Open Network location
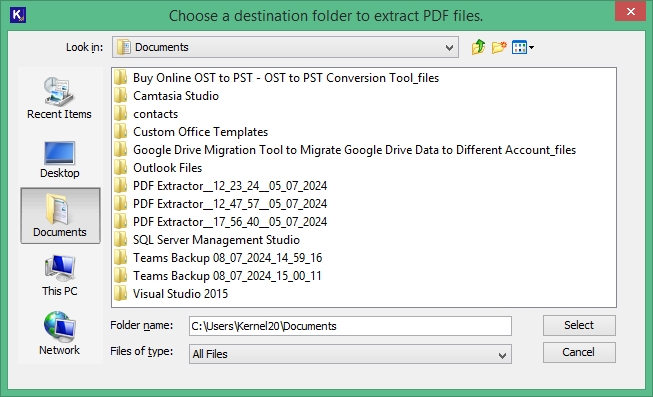 click(x=60, y=333)
